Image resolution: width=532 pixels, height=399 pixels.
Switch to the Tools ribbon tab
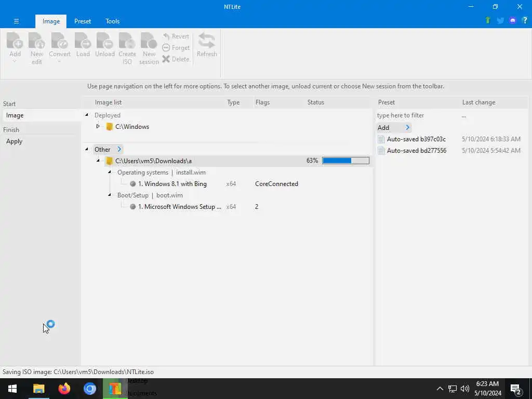click(x=112, y=21)
